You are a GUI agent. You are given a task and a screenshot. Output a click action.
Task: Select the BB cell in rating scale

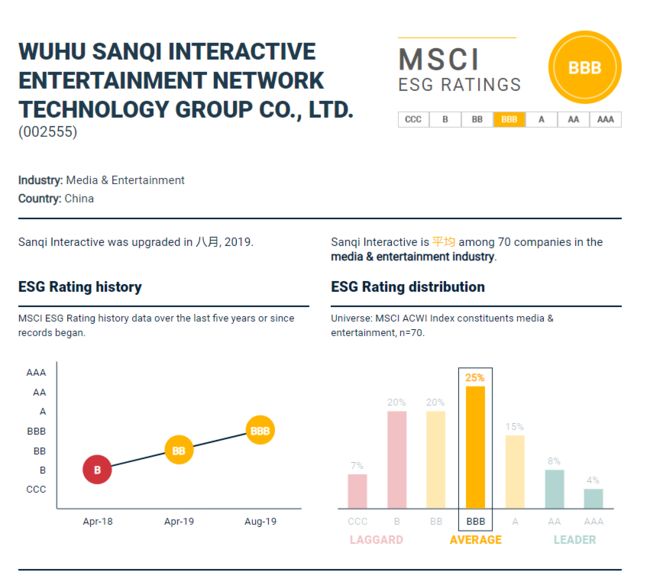pos(477,119)
